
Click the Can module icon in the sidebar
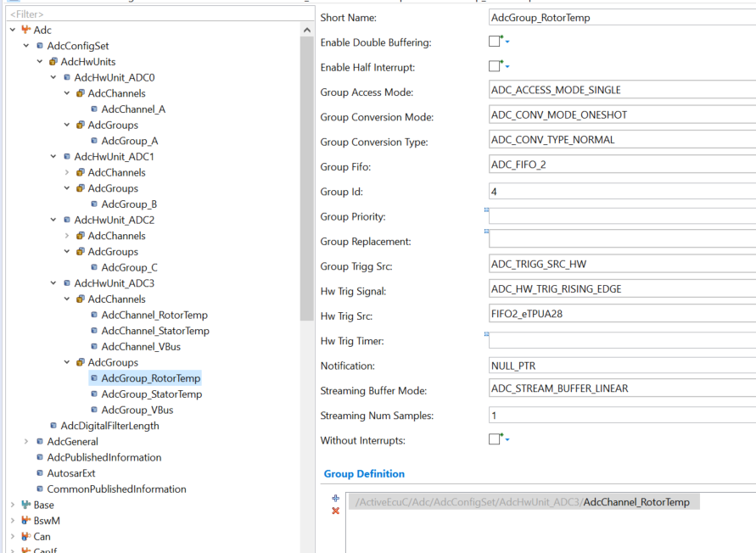pos(25,536)
